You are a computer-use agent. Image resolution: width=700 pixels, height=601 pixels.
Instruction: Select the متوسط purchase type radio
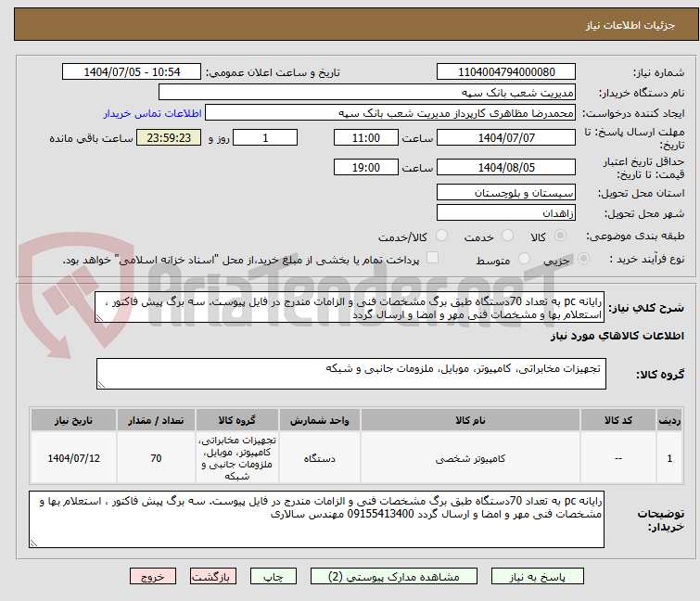tap(524, 259)
